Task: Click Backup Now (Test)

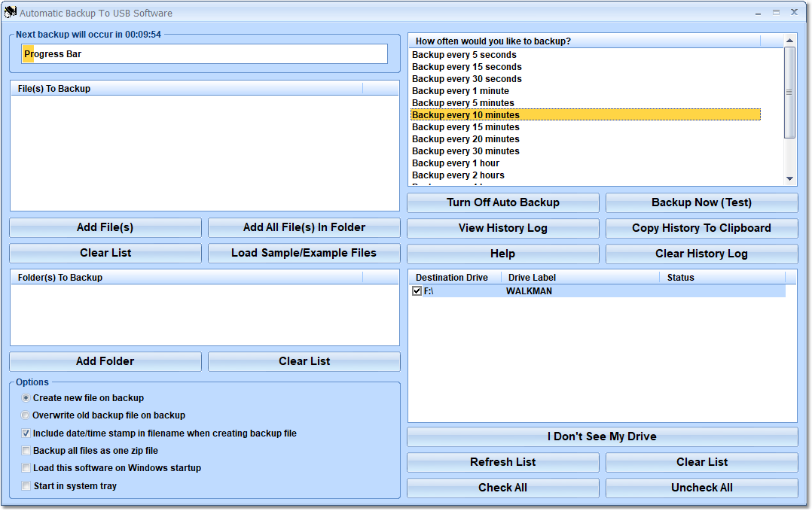Action: point(701,202)
